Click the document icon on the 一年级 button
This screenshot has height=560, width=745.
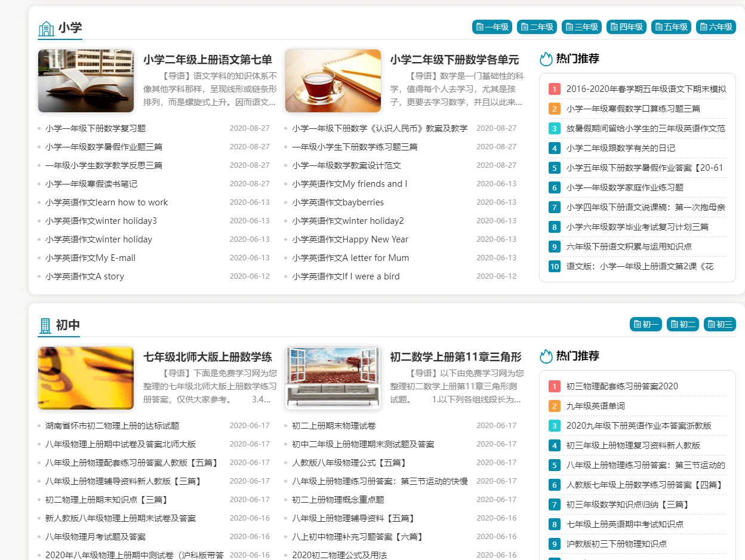(479, 27)
